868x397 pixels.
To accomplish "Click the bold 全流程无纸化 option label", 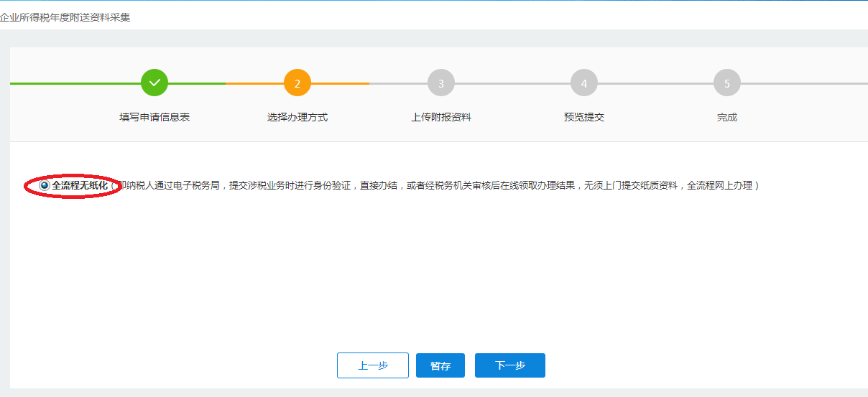I will tap(80, 185).
